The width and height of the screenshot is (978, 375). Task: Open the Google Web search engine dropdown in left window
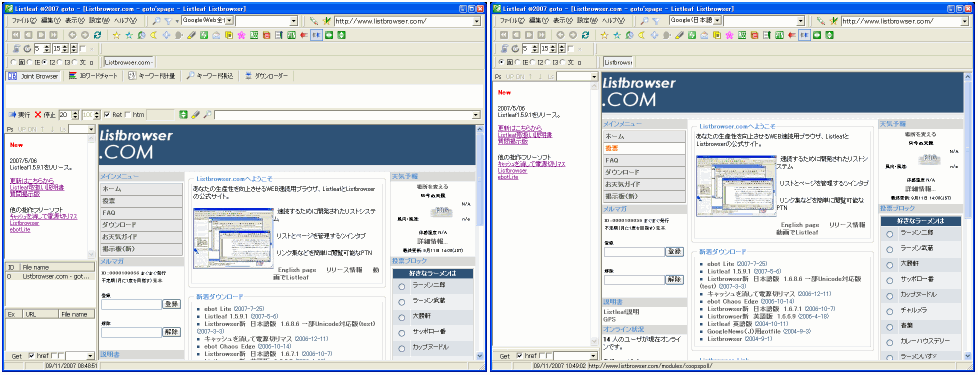(230, 21)
